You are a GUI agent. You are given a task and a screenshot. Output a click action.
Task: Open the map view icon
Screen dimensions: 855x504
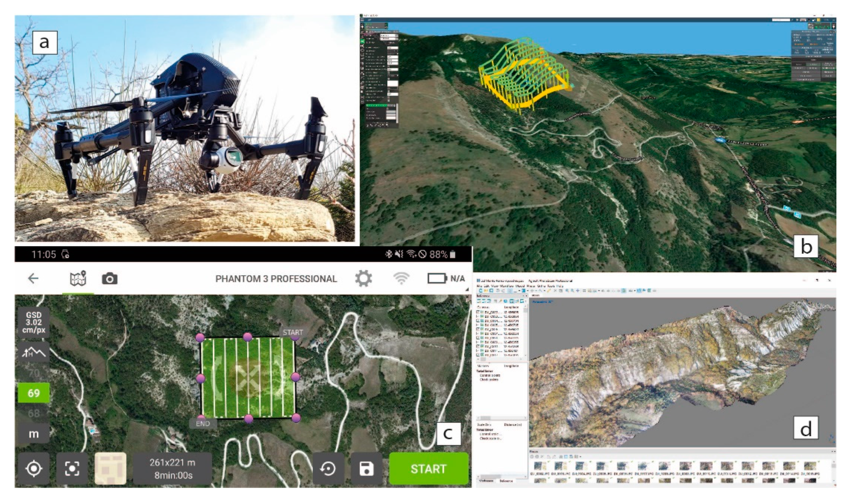pyautogui.click(x=78, y=279)
